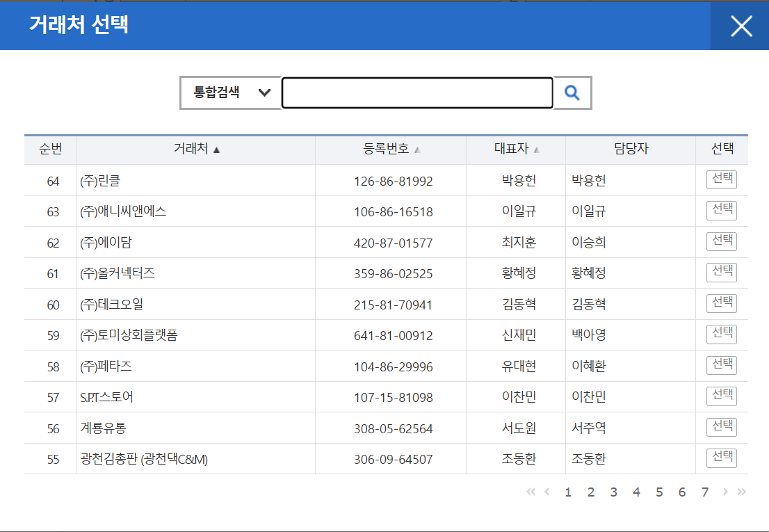Go to page 5
Screen dimensions: 769x532
[659, 492]
